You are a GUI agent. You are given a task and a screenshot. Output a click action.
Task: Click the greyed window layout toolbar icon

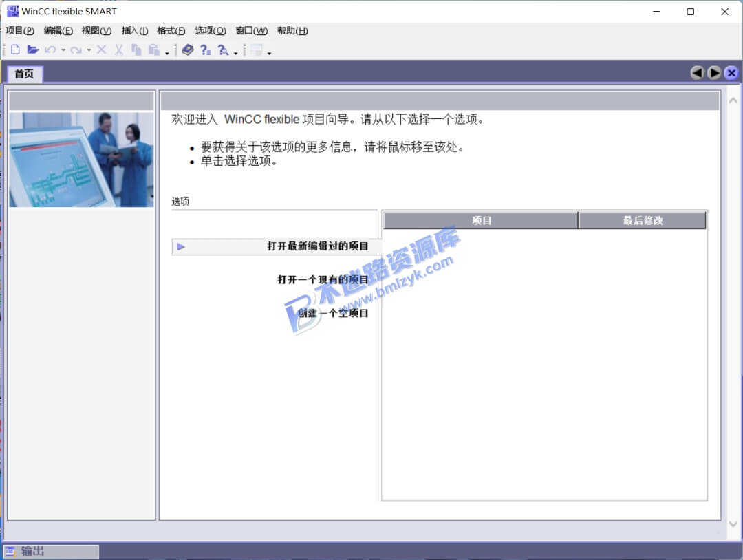click(x=257, y=50)
